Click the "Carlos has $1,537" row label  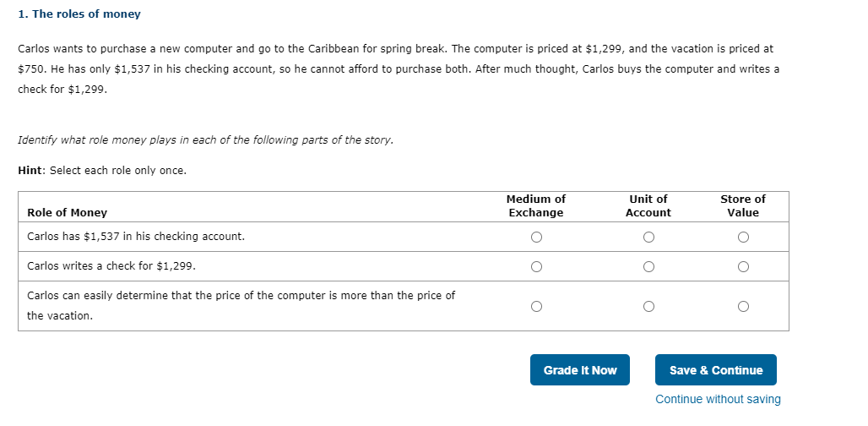pyautogui.click(x=136, y=237)
